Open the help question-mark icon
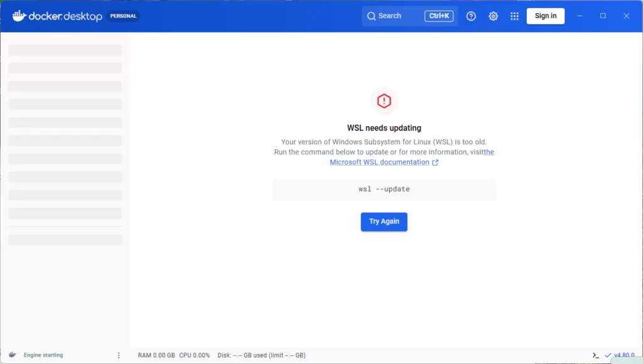643x364 pixels. 471,16
